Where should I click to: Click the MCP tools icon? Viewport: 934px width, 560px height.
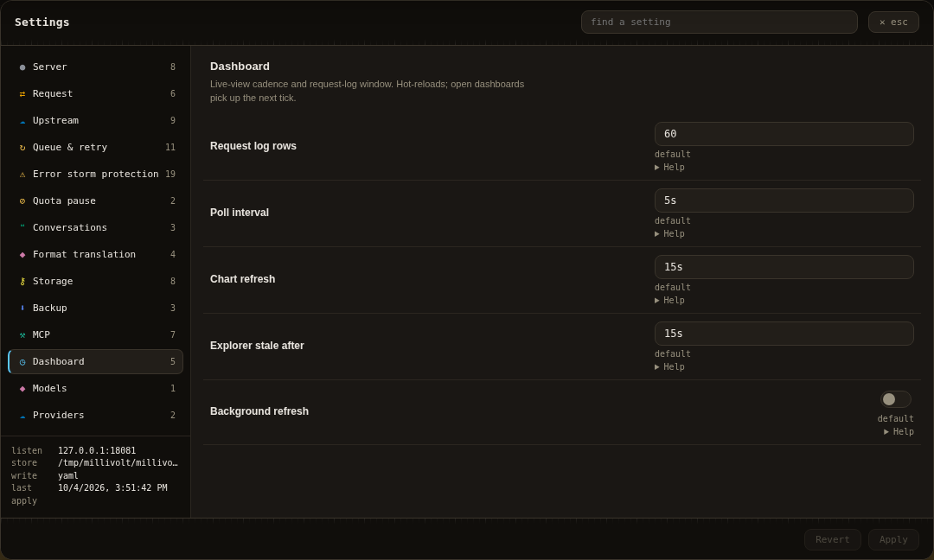point(22,335)
